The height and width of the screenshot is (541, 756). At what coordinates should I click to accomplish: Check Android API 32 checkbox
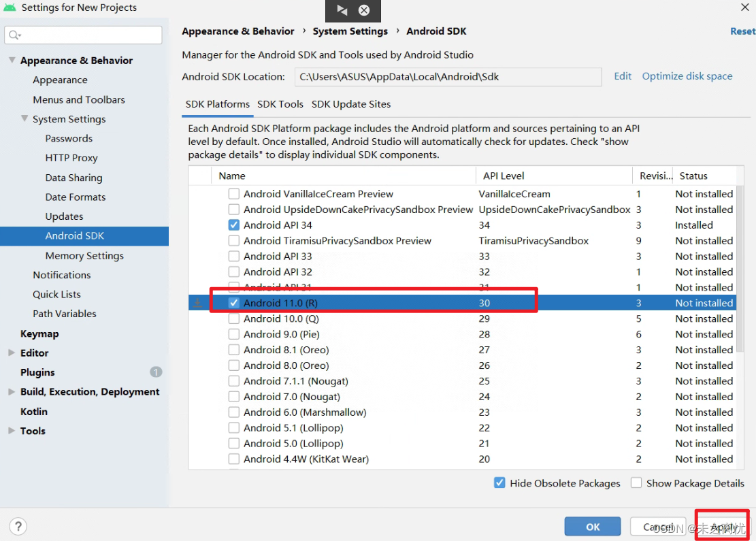(234, 272)
